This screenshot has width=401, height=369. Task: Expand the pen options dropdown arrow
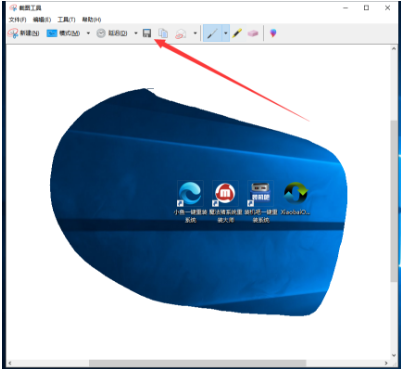[x=226, y=33]
